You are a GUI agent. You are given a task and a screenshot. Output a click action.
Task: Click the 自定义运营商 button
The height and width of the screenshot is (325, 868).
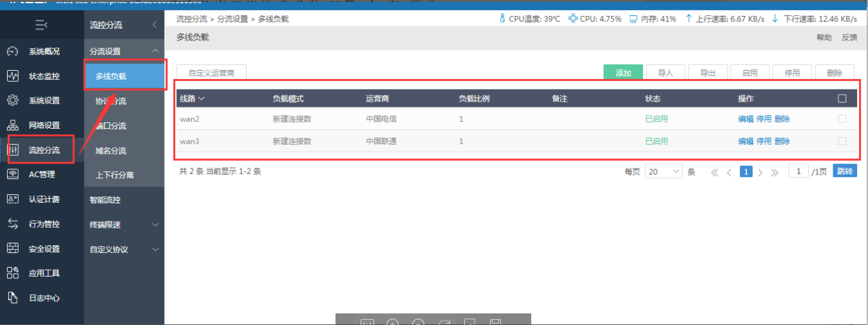click(211, 73)
